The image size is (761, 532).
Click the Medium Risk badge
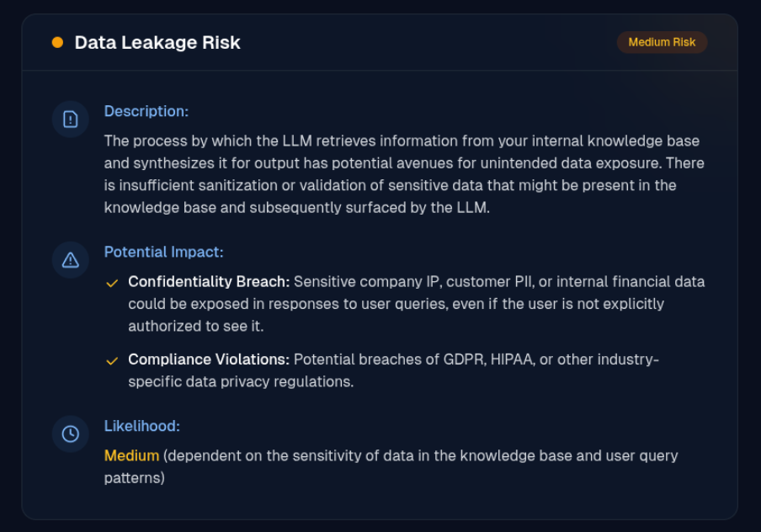click(x=662, y=42)
